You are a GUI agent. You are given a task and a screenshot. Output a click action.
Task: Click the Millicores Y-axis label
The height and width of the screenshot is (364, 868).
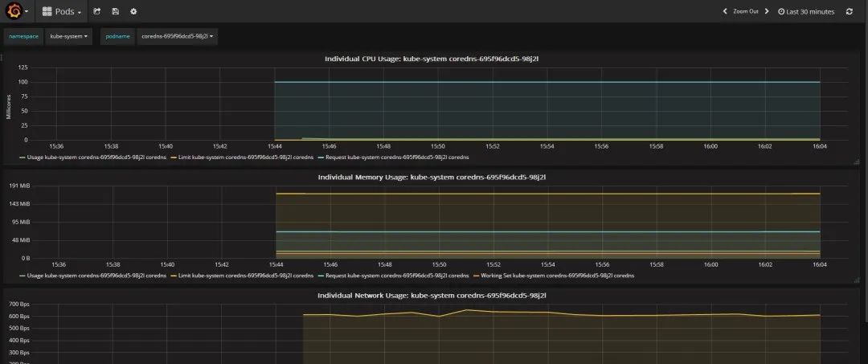[x=8, y=106]
